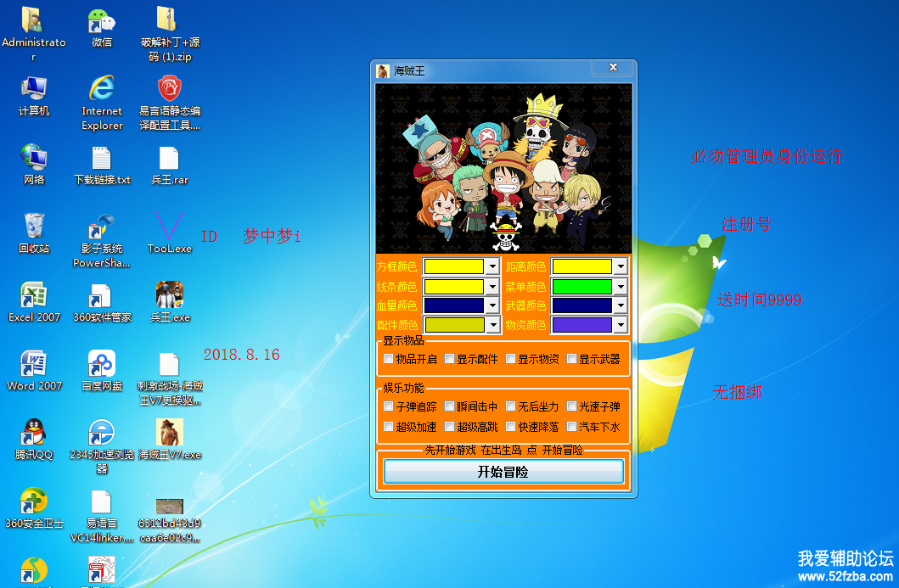Viewport: 899px width, 588px height.
Task: Select the 下载链接.txt file icon
Action: (102, 164)
